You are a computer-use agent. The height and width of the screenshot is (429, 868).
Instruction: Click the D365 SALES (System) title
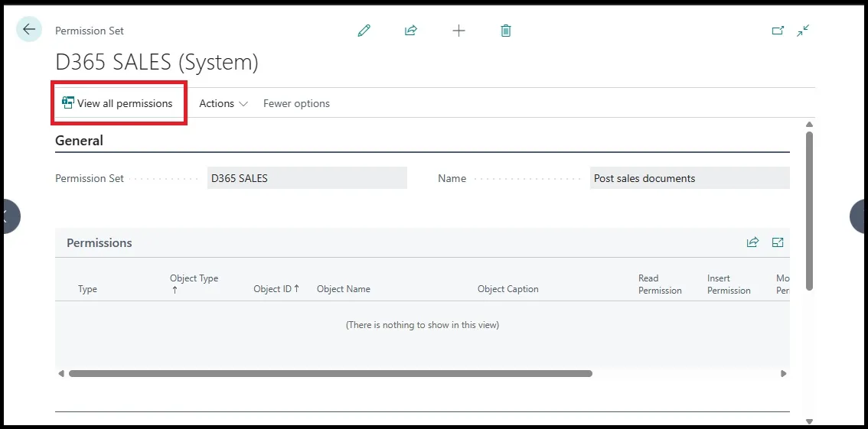[x=157, y=63]
